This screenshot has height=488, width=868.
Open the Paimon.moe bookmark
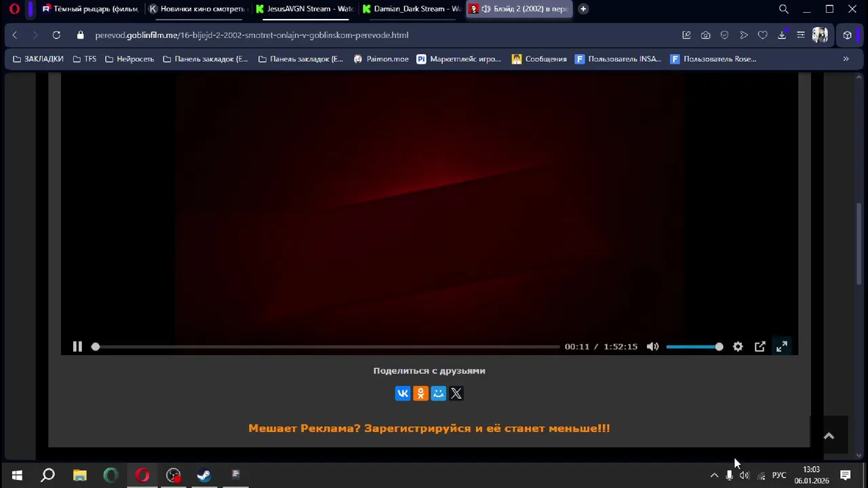(381, 59)
